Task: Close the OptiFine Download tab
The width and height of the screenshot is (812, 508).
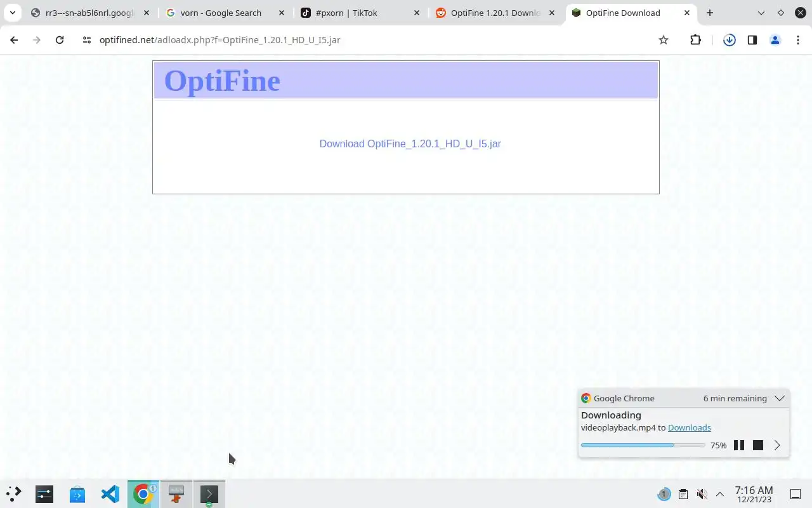Action: tap(686, 13)
